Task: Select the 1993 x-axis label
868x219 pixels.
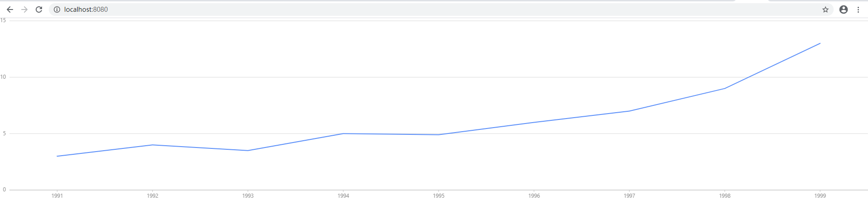Action: tap(248, 196)
